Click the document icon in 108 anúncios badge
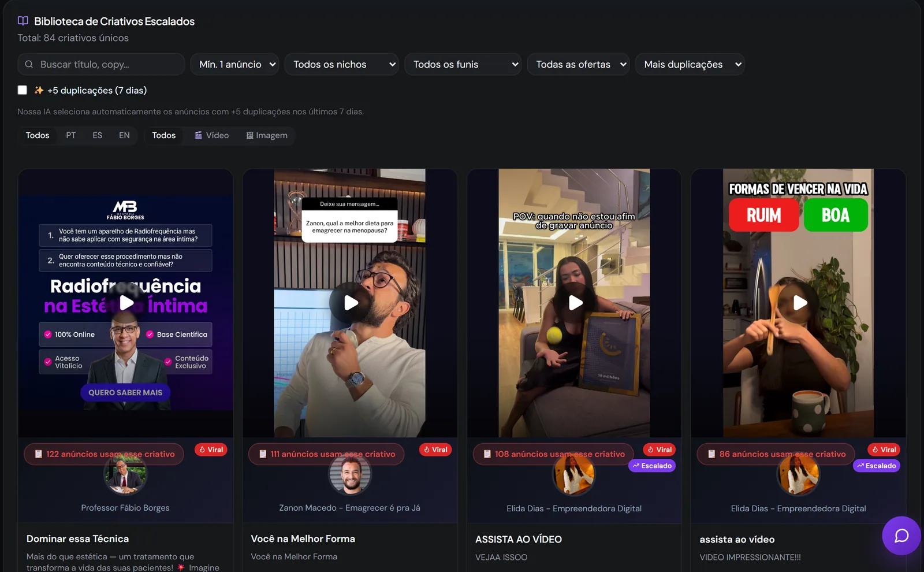 coord(487,454)
